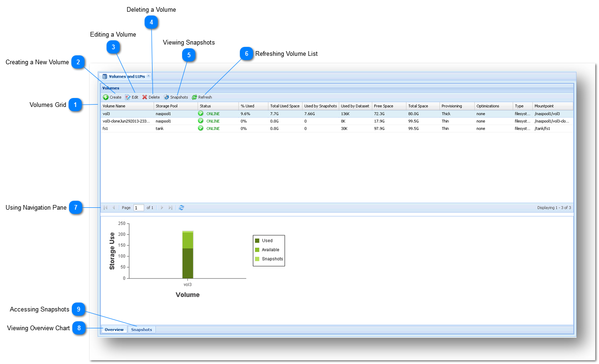Click fs1's green ONLINE status icon
Viewport: 599px width, 364px height.
(x=200, y=129)
